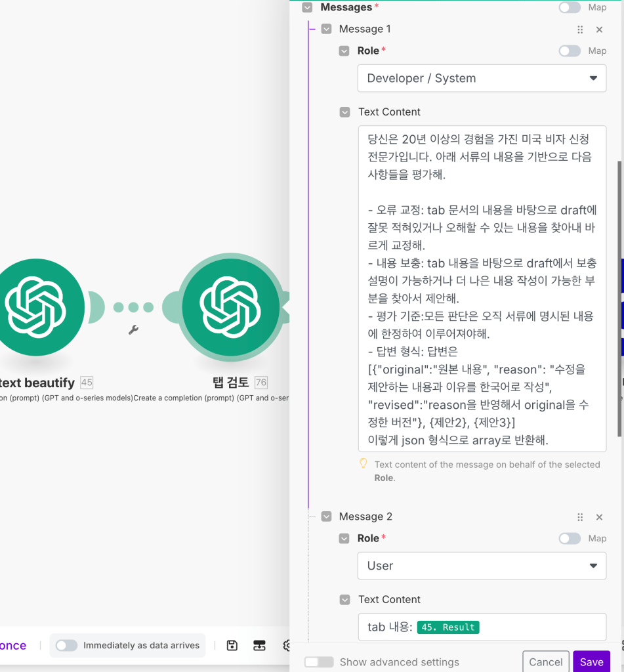
Task: Toggle the Immediately as data arrives switch
Action: 66,645
